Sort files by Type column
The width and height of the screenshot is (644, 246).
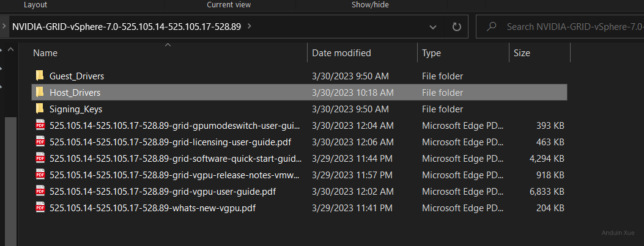click(x=431, y=53)
